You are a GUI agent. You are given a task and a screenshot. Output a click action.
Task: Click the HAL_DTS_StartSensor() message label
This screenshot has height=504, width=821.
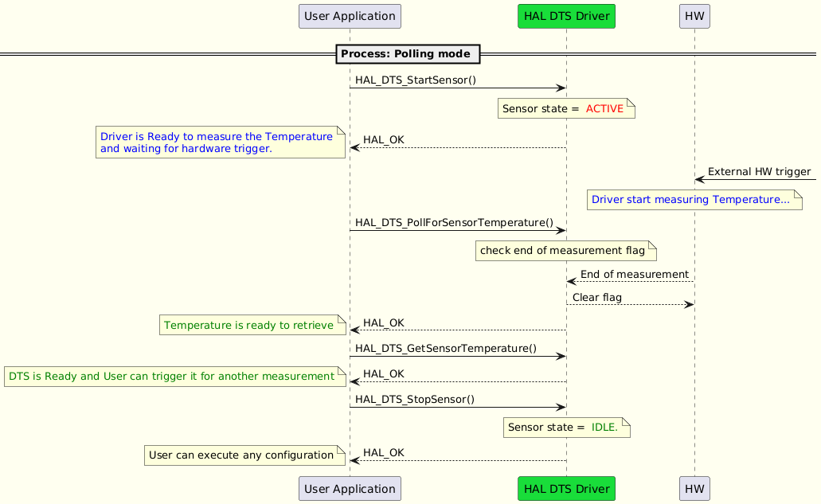[x=416, y=80]
